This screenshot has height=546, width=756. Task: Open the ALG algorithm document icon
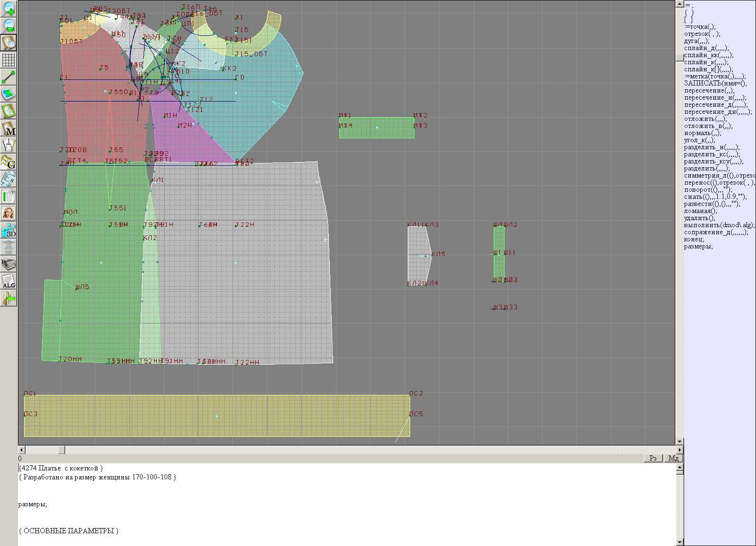(9, 281)
